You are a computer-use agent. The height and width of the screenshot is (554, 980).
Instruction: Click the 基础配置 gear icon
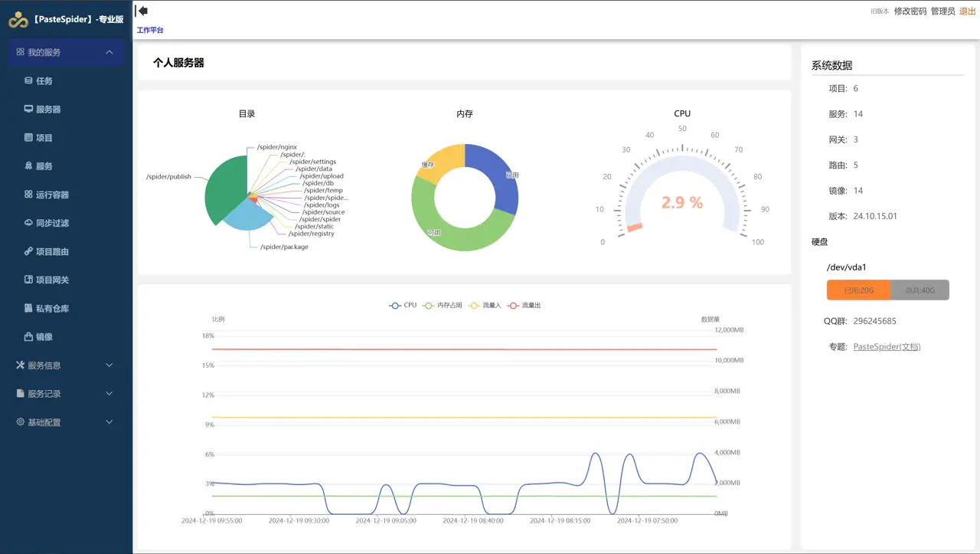coord(20,422)
